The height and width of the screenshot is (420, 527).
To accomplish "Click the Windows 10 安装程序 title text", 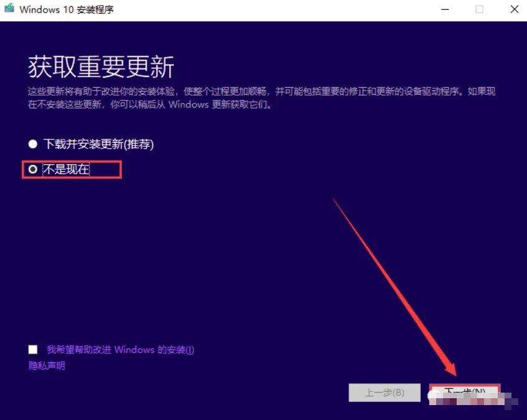I will coord(67,9).
